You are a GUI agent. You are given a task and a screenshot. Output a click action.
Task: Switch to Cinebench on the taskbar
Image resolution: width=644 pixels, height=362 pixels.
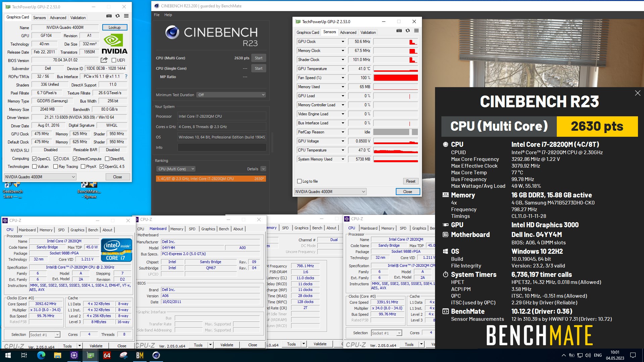[x=156, y=355]
